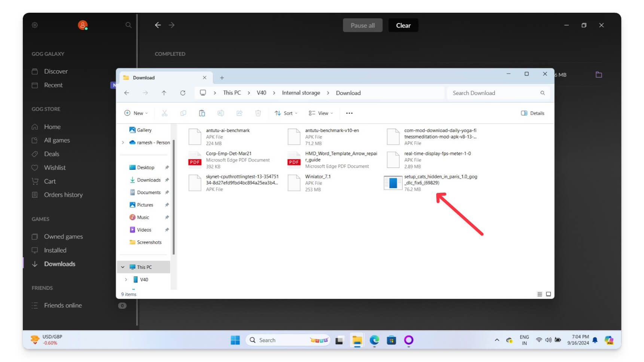Click the Delete trash icon in File Explorer
Screen dimensions: 644x362
(258, 113)
